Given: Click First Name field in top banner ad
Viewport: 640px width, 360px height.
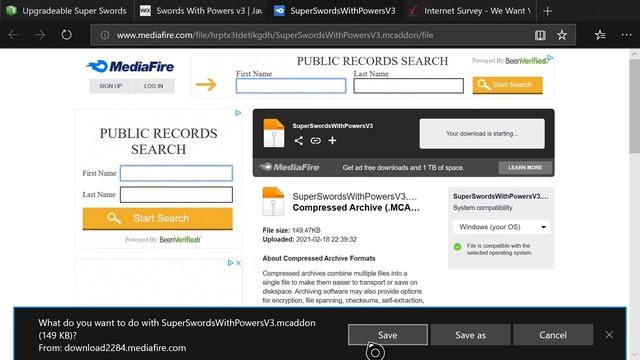Looking at the screenshot, I should 291,86.
